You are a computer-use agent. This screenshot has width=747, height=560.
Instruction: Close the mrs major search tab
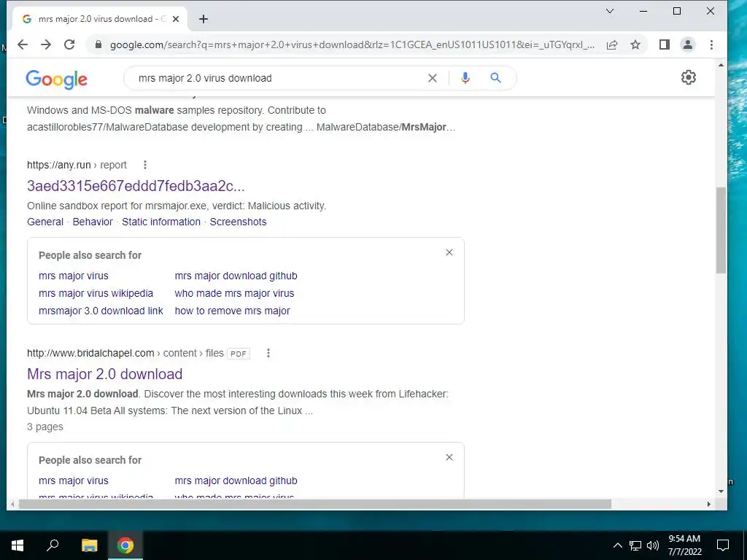point(176,19)
